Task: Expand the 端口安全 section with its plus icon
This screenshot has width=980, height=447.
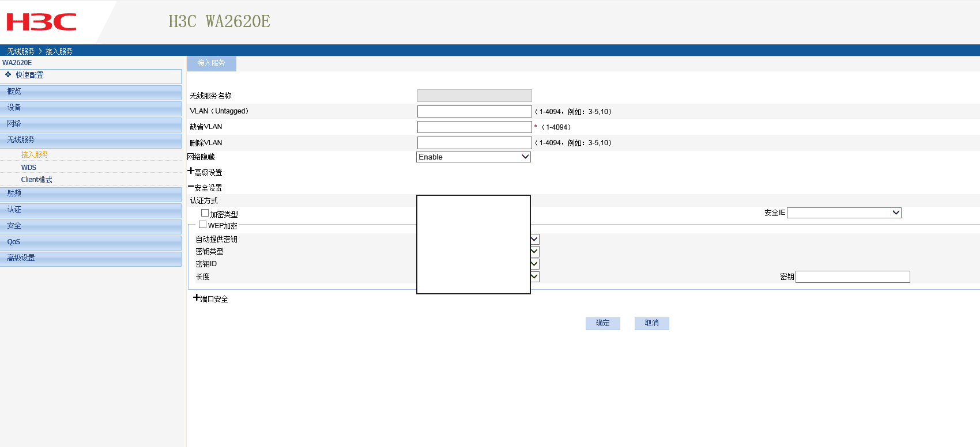Action: point(197,298)
